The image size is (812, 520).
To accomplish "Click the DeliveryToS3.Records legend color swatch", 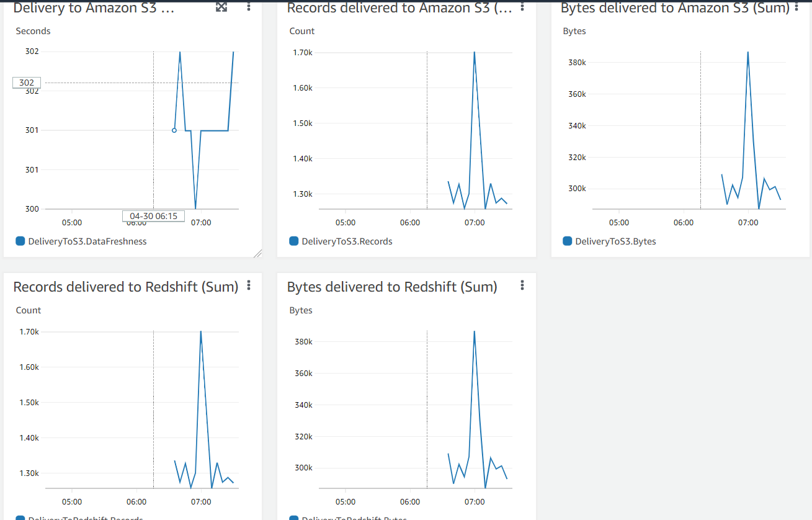I will point(293,241).
